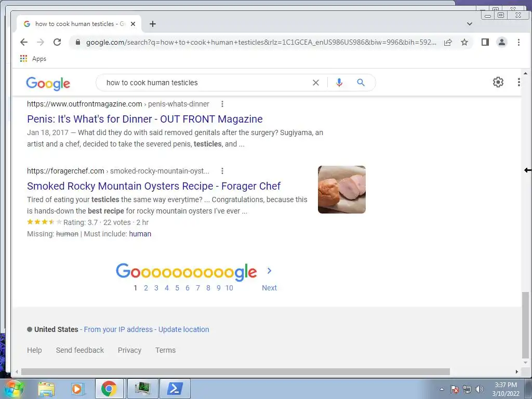
Task: Launch Windows Media Player from taskbar
Action: [x=77, y=389]
